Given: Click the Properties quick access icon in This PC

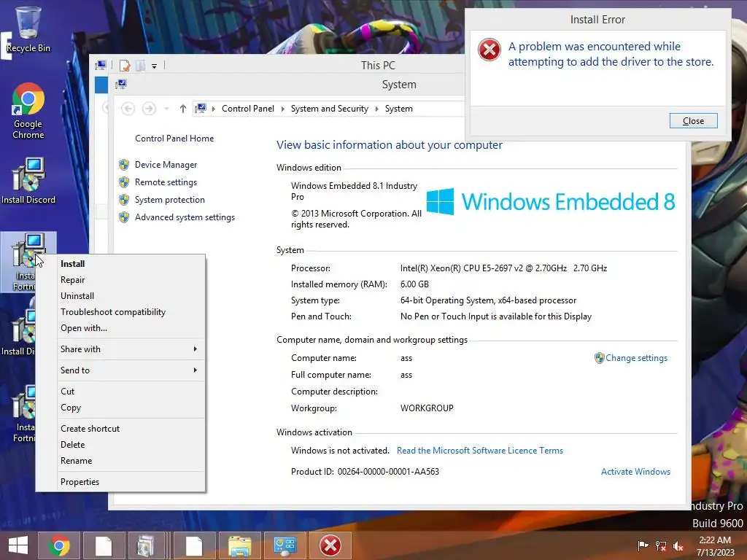Looking at the screenshot, I should (x=125, y=65).
